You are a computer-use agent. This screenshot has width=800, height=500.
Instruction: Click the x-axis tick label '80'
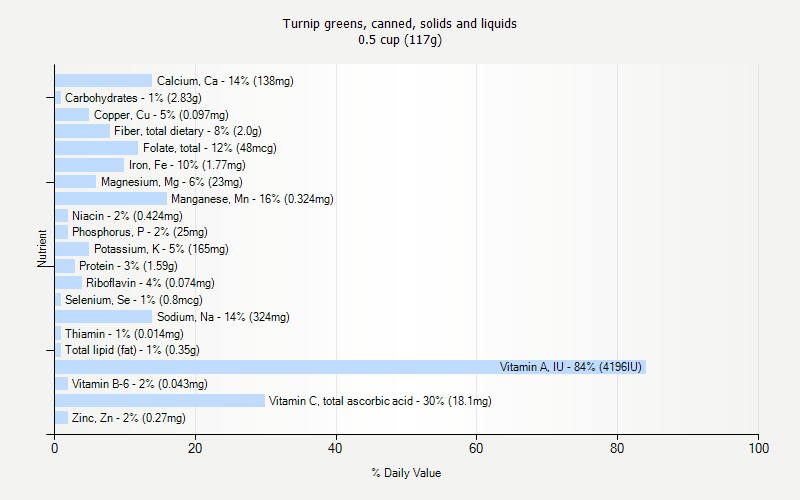tap(617, 448)
